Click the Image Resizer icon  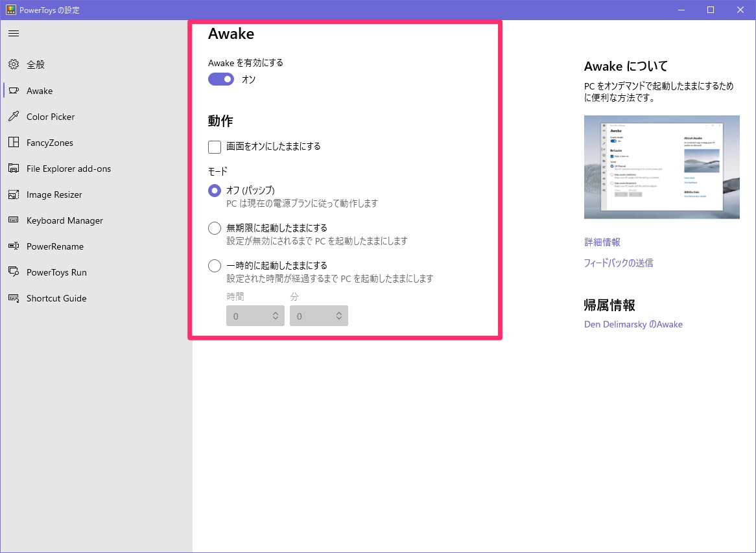14,194
